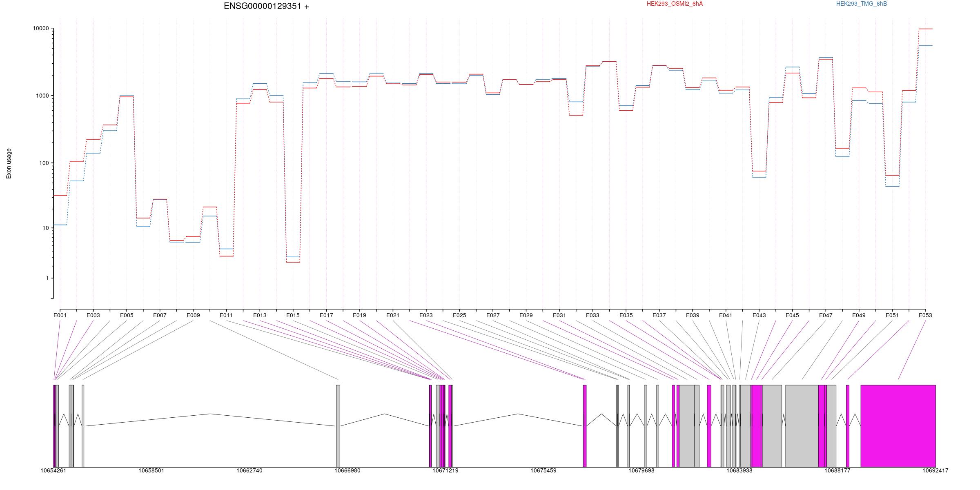Click exon label E005
The width and height of the screenshot is (980, 490).
click(127, 316)
